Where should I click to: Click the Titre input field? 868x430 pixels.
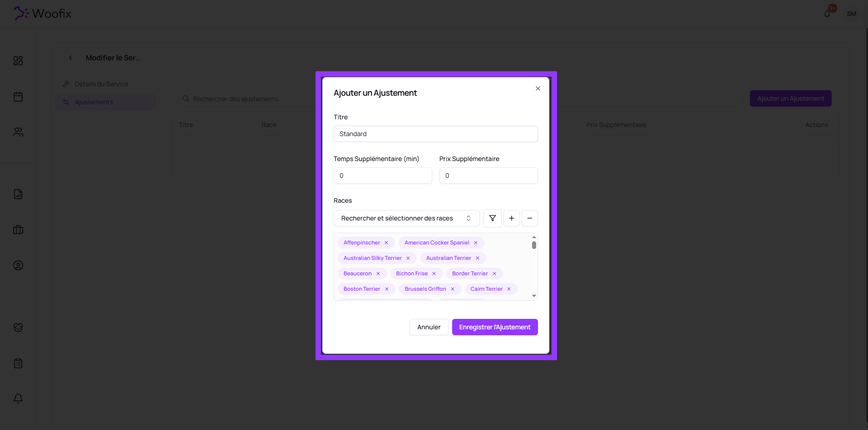pos(435,134)
